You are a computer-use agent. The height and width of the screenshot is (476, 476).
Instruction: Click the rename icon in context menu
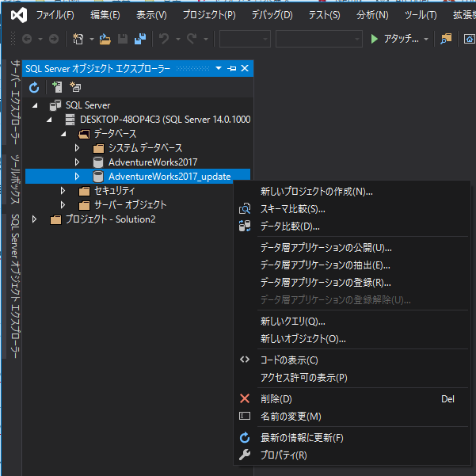point(245,416)
